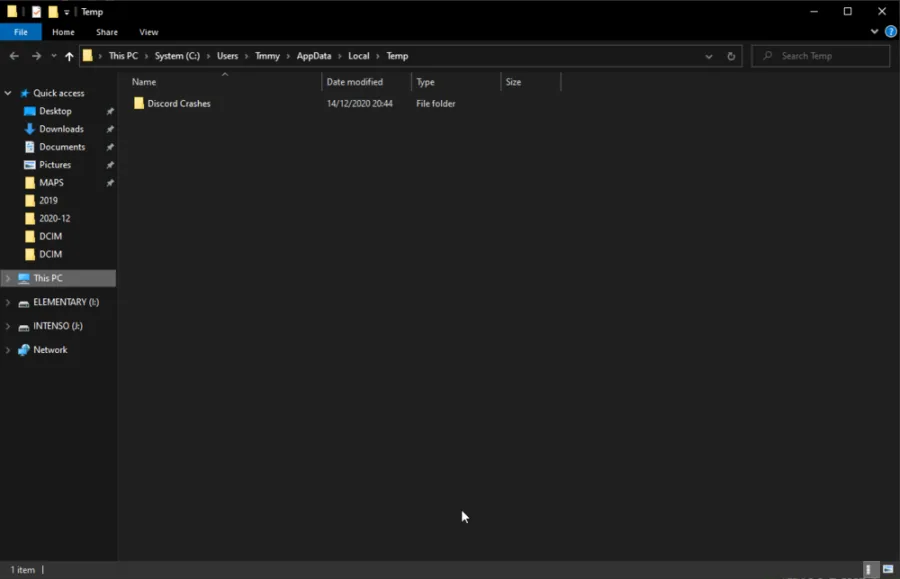The width and height of the screenshot is (900, 579).
Task: Unpin Desktop from Quick access pin icon
Action: point(110,111)
